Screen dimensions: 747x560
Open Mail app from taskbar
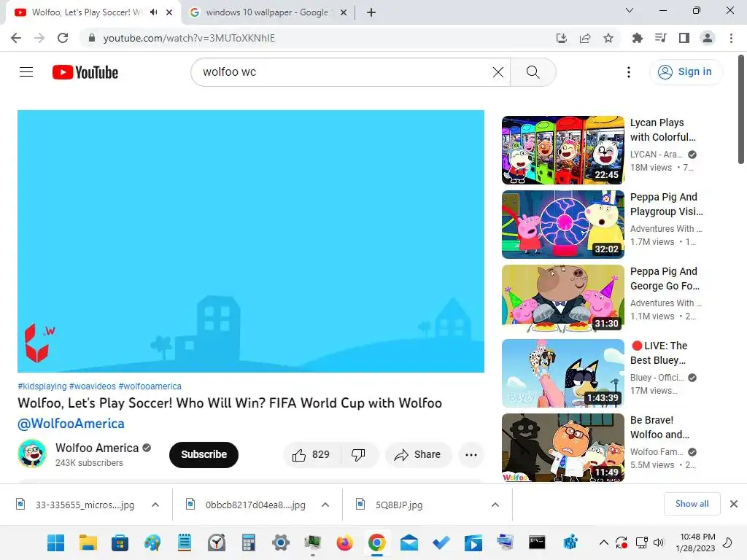[409, 542]
